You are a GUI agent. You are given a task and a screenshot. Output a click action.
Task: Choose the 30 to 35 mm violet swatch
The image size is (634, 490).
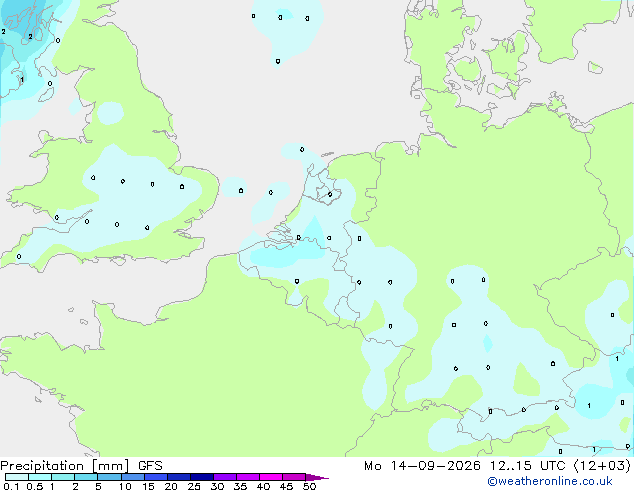point(225,477)
